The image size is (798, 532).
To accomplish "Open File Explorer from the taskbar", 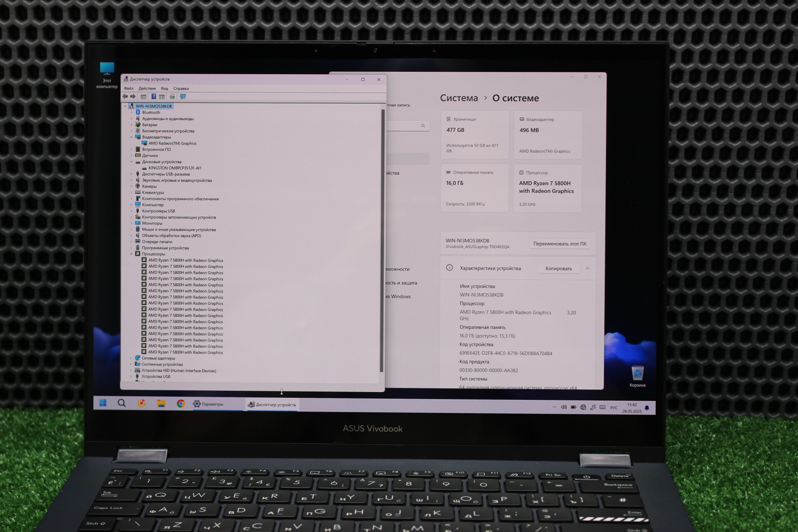I will 161,403.
